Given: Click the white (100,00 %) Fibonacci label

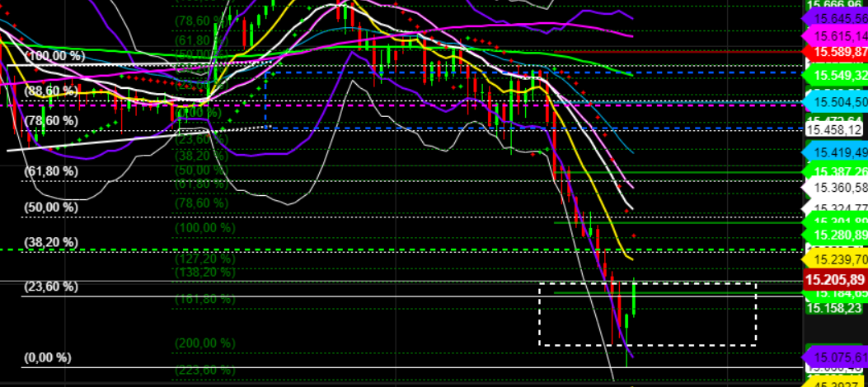Looking at the screenshot, I should pos(55,55).
